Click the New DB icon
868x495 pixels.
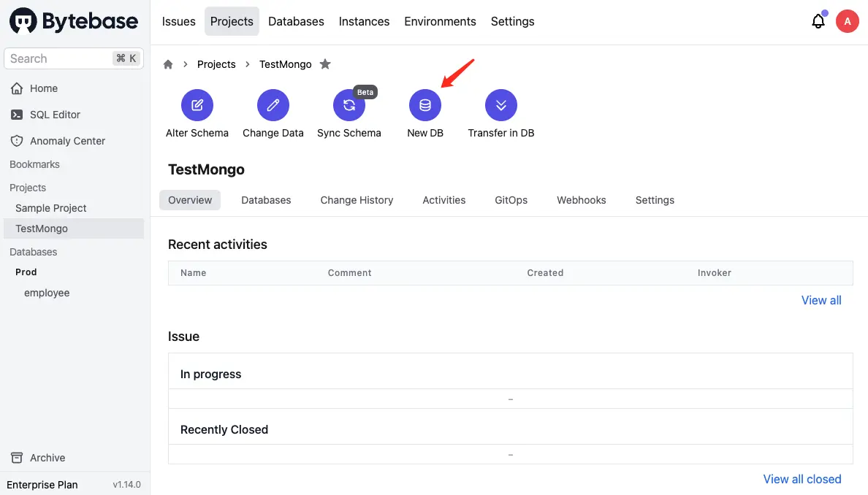(425, 105)
